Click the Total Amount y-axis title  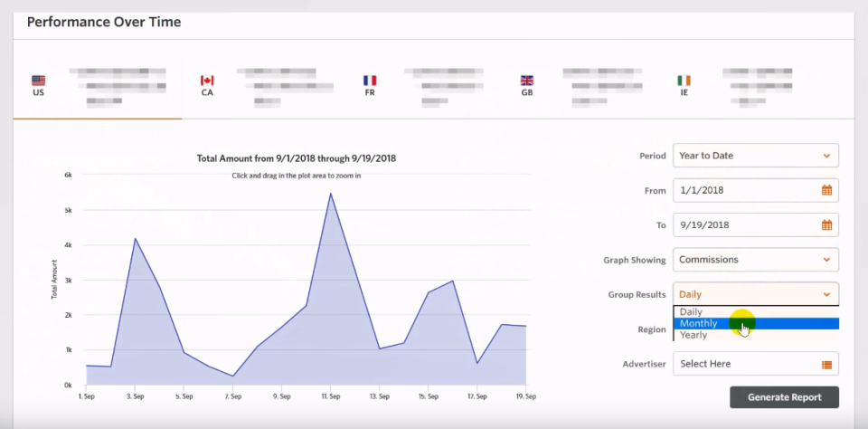pyautogui.click(x=54, y=280)
